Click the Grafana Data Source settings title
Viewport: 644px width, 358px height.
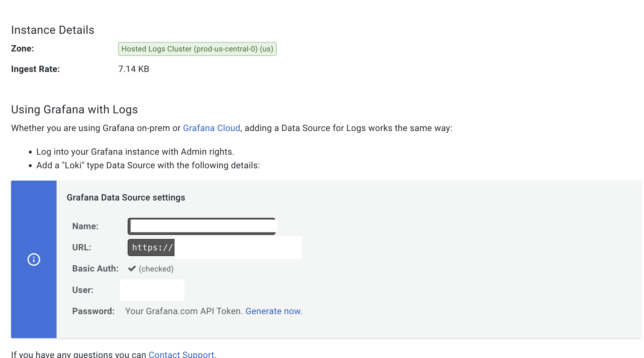126,198
